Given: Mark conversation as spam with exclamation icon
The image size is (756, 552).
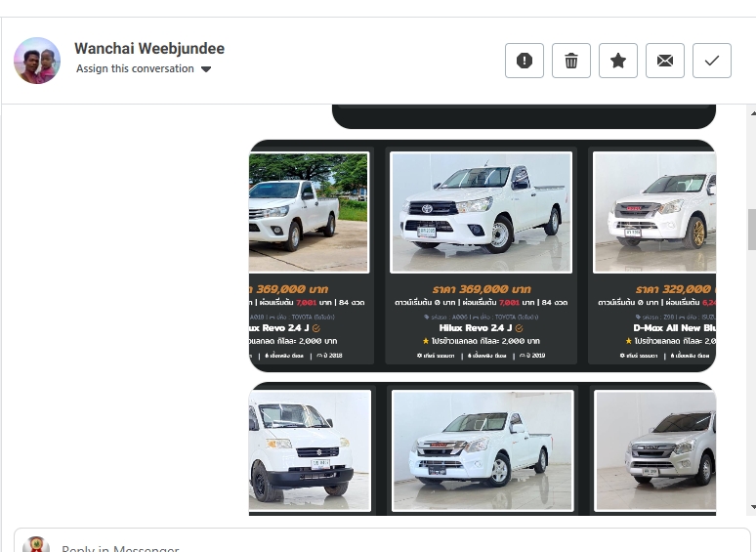Looking at the screenshot, I should [525, 61].
